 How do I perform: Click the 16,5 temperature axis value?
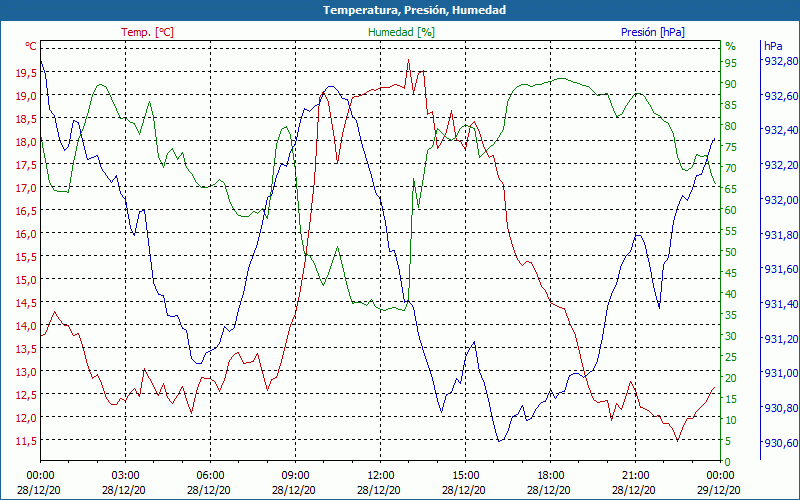click(x=26, y=211)
